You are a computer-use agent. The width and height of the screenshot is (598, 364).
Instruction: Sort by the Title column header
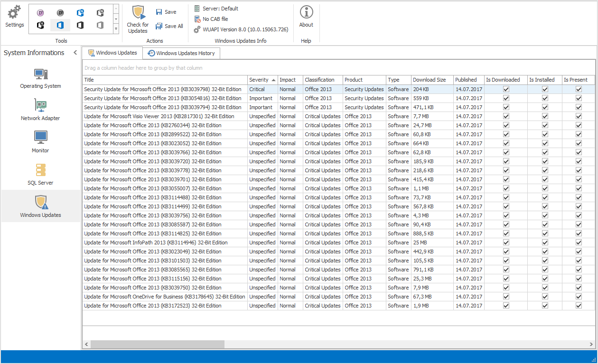(165, 80)
